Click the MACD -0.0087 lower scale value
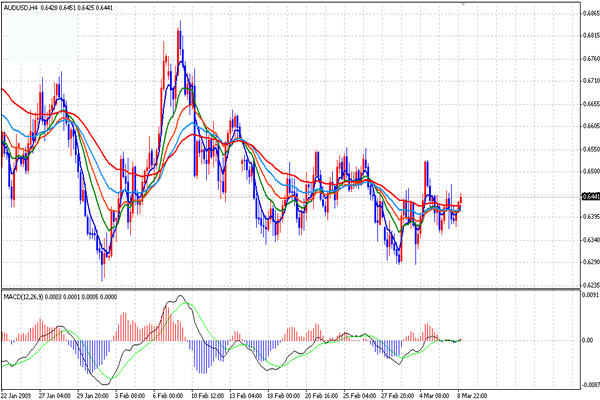Viewport: 600px width, 400px height. click(589, 382)
